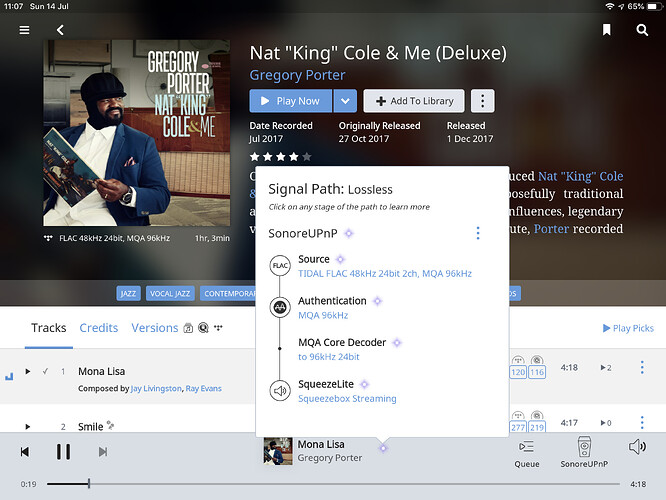Skip to the next track

pyautogui.click(x=102, y=452)
